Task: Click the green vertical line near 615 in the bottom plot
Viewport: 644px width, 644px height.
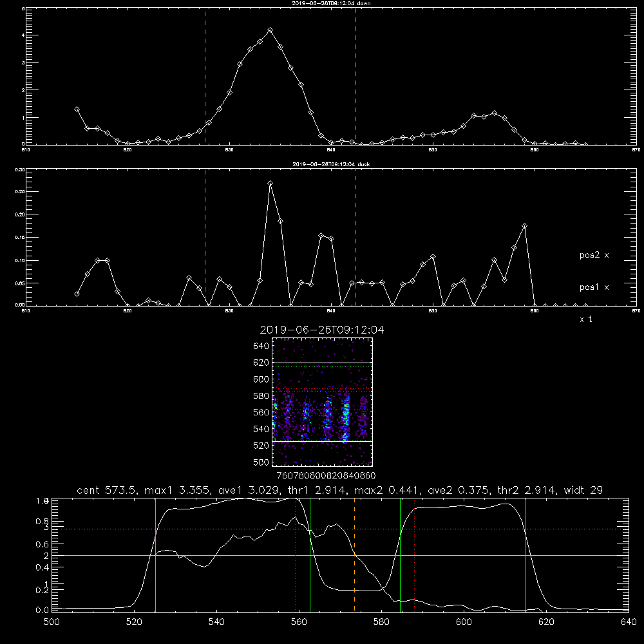Action: tap(526, 554)
